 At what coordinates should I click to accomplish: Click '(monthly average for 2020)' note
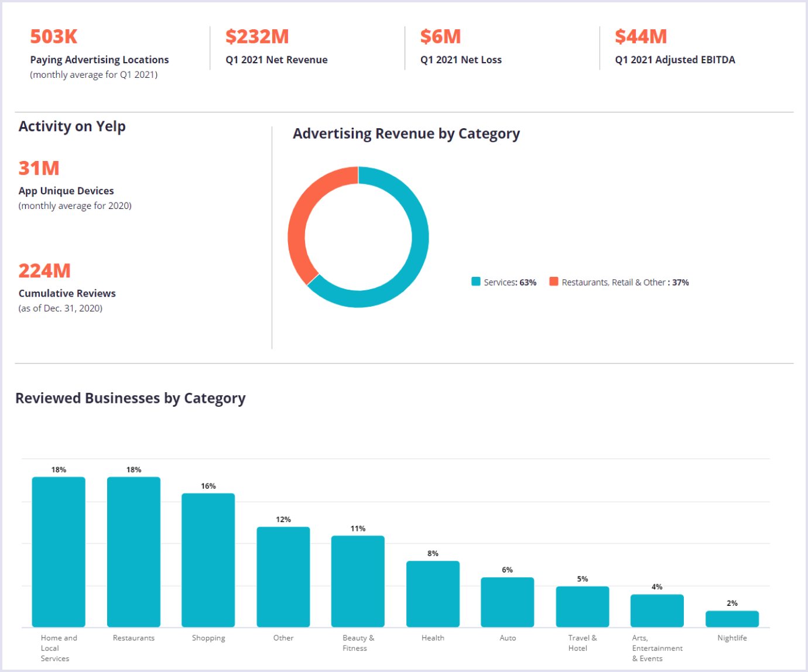75,205
